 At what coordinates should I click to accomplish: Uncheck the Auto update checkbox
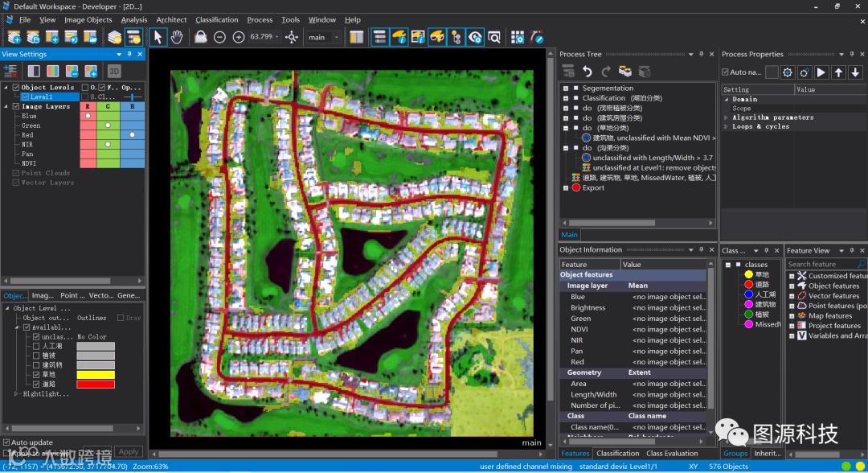click(7, 442)
